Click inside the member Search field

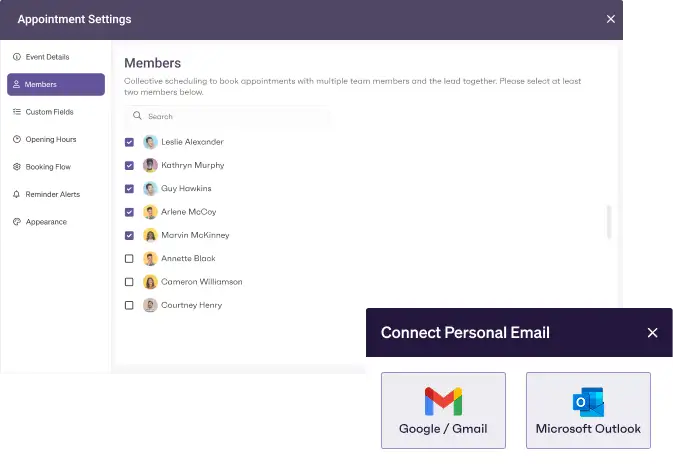pyautogui.click(x=227, y=116)
